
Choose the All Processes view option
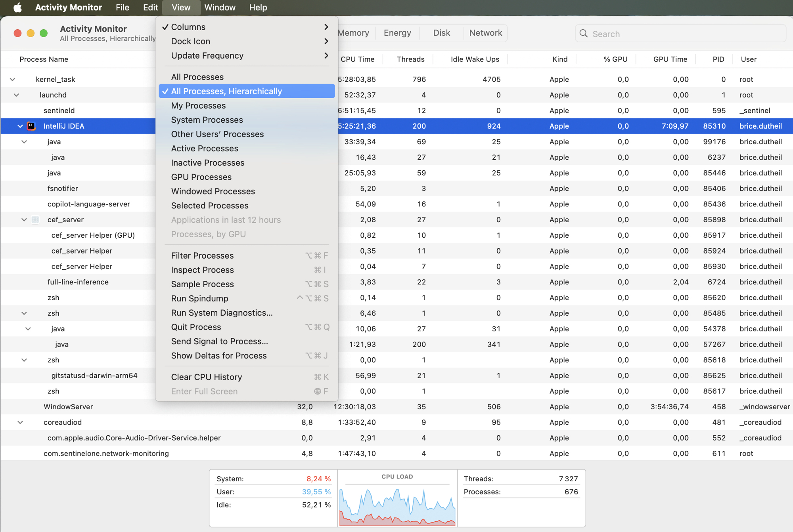point(197,77)
